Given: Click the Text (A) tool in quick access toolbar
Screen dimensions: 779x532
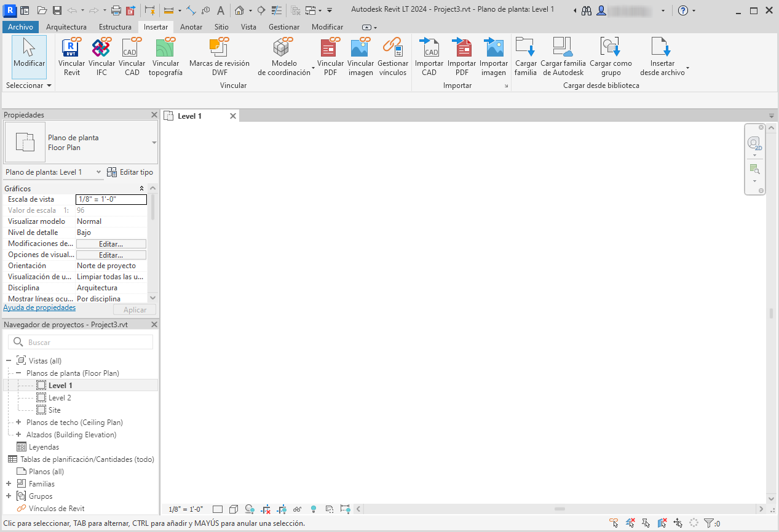Looking at the screenshot, I should (x=220, y=10).
